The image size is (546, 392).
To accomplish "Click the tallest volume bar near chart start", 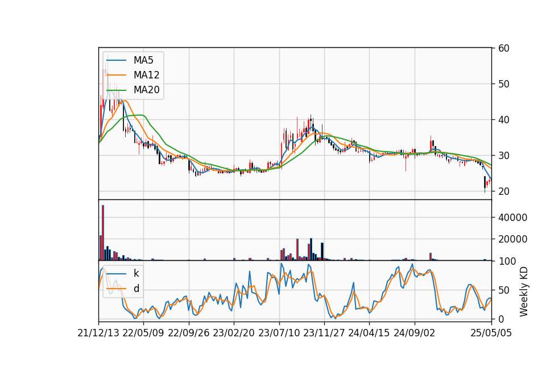I will (103, 233).
